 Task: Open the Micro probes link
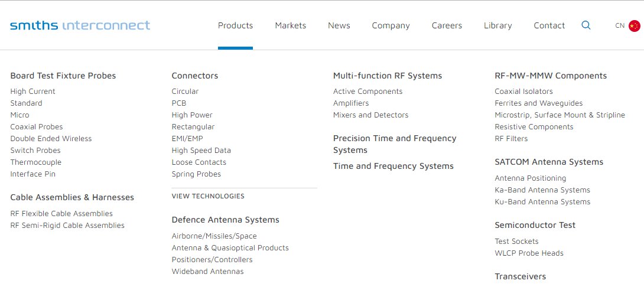pyautogui.click(x=19, y=115)
